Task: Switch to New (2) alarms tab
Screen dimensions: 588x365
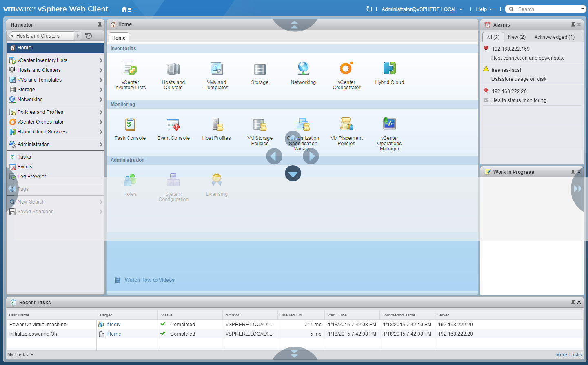Action: point(517,37)
